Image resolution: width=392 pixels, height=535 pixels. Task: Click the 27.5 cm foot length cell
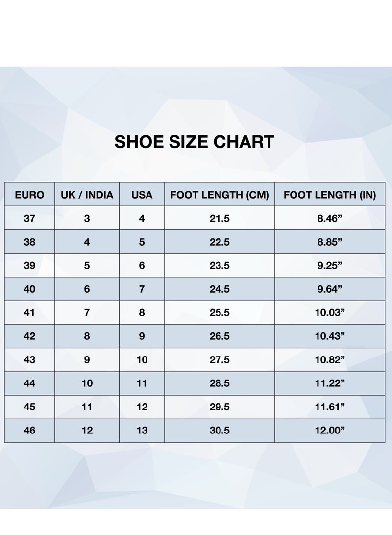click(x=220, y=359)
